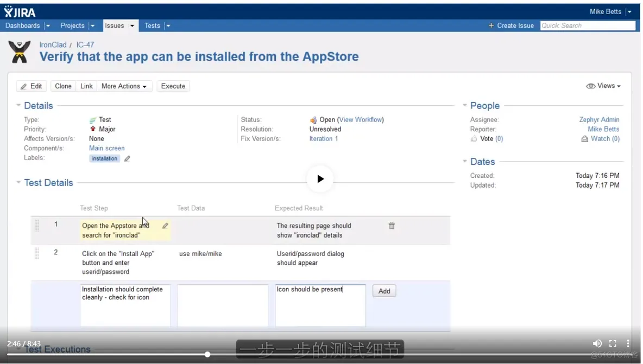This screenshot has width=643, height=364.
Task: Open the Tests menu
Action: pos(152,26)
